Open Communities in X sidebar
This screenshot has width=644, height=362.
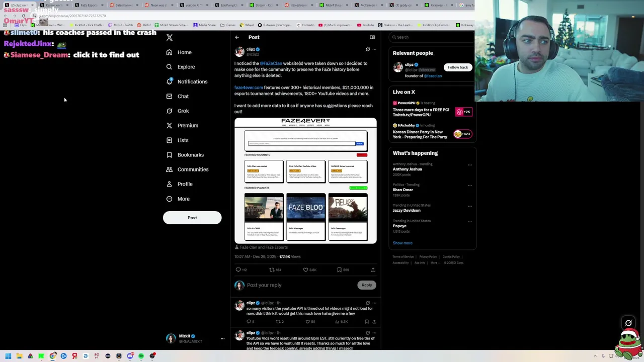tap(187, 169)
